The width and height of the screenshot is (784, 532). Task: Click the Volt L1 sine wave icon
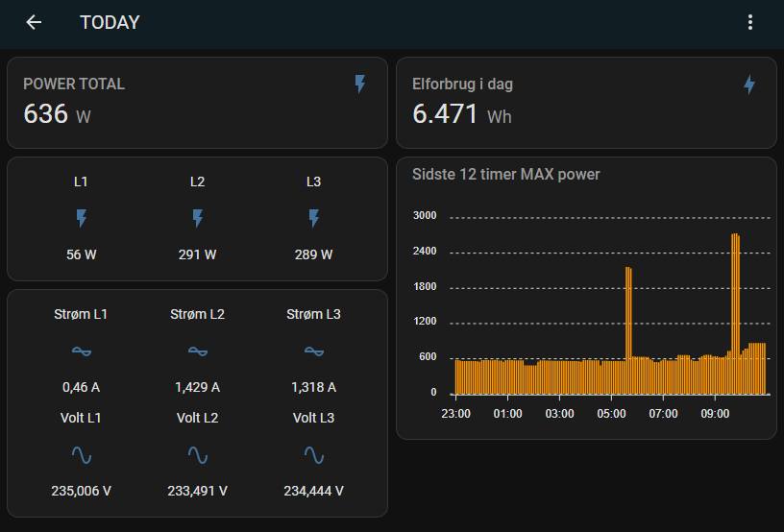click(x=81, y=454)
